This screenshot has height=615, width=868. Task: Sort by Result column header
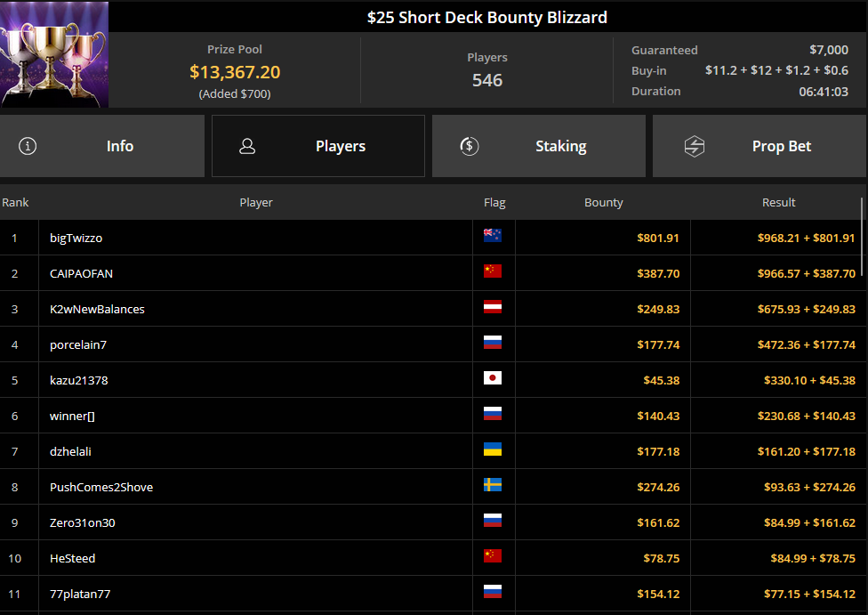click(x=778, y=203)
